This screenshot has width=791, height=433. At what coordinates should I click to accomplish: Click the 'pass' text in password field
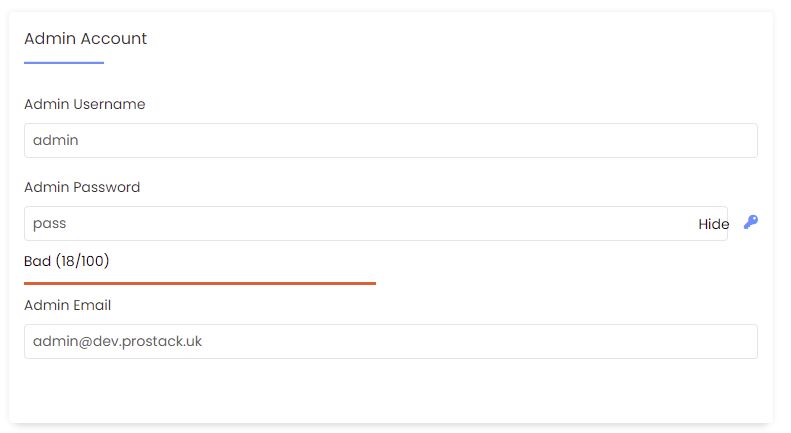tap(49, 224)
